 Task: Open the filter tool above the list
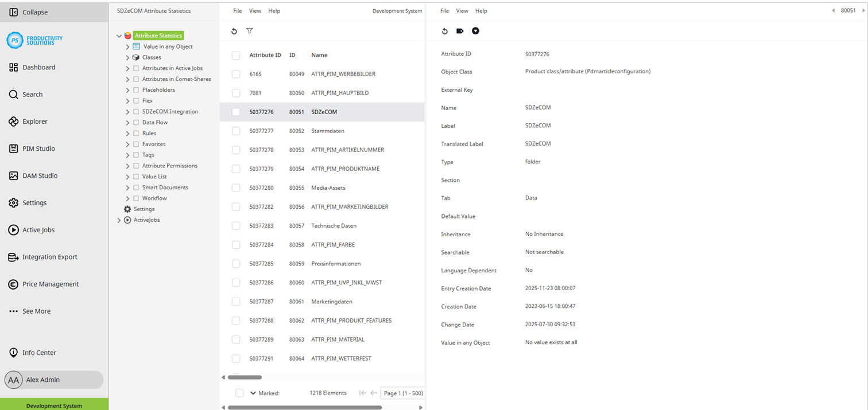250,31
